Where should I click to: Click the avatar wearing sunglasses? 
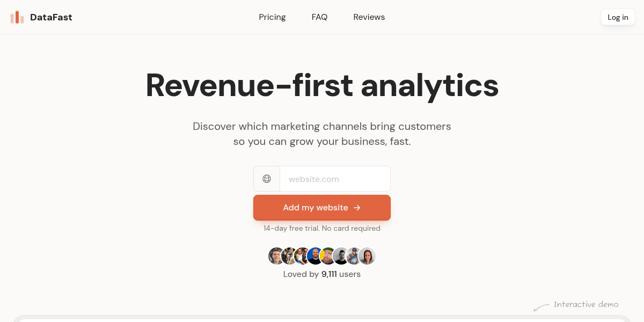click(x=302, y=256)
